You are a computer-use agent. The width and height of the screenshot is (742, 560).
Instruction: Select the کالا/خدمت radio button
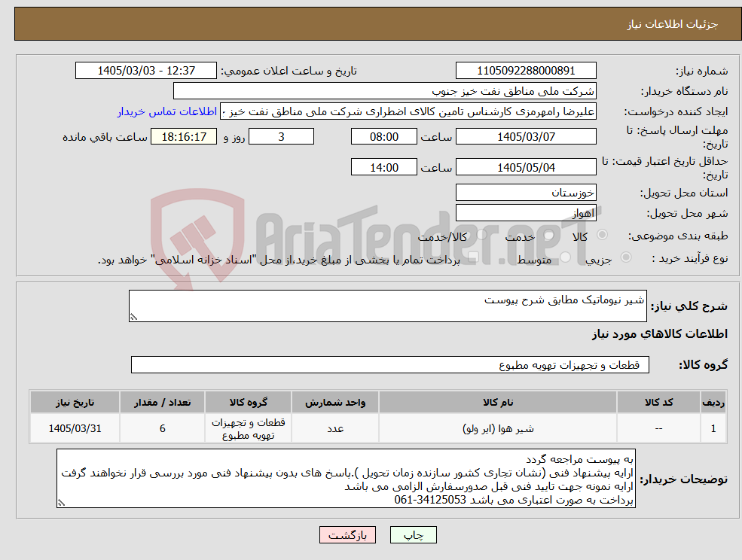[x=481, y=235]
